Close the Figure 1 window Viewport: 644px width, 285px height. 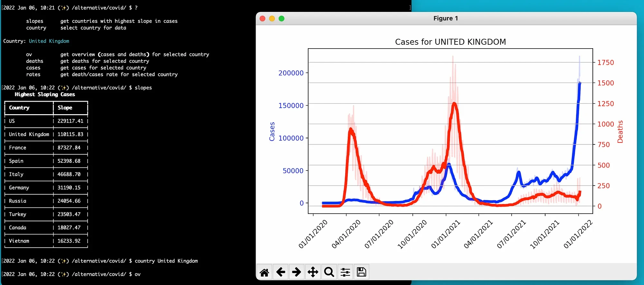point(262,19)
